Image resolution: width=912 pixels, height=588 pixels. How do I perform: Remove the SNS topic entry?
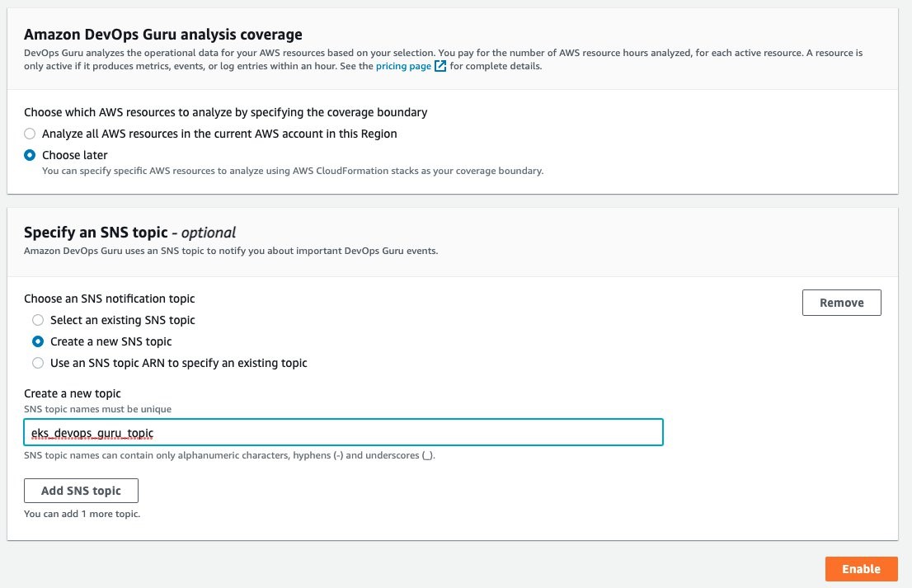click(x=842, y=303)
